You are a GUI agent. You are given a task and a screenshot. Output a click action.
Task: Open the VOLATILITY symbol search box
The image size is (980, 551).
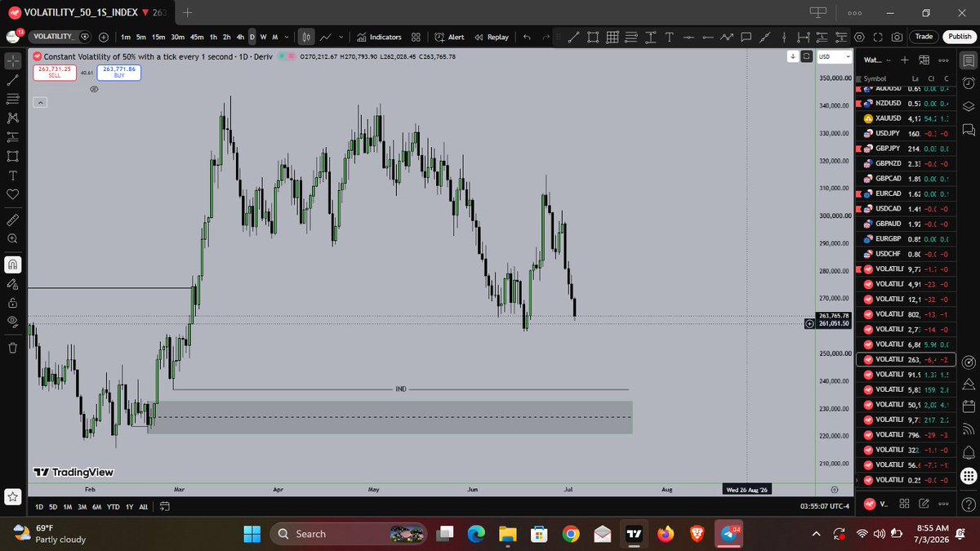tap(60, 37)
